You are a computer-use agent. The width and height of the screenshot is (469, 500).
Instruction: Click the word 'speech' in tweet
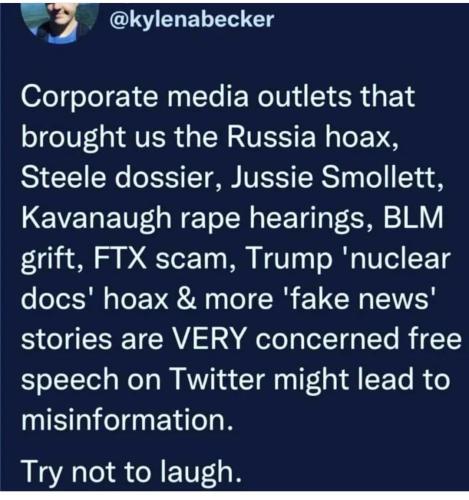click(70, 381)
